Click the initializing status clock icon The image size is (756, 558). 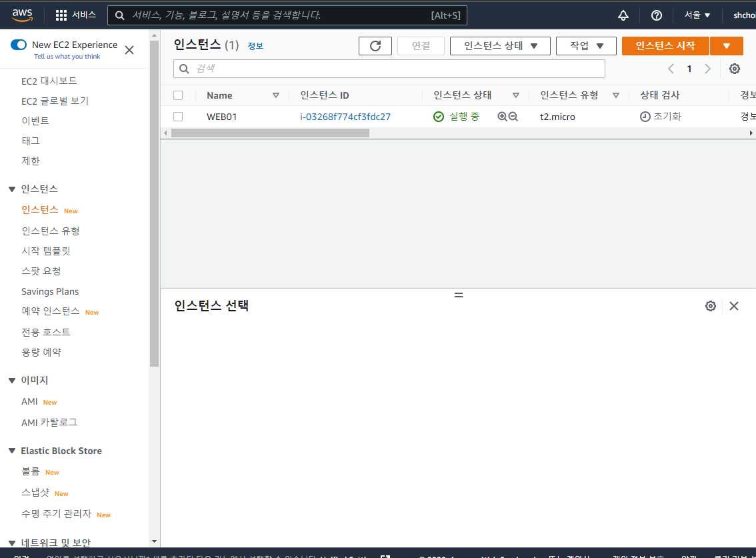645,116
